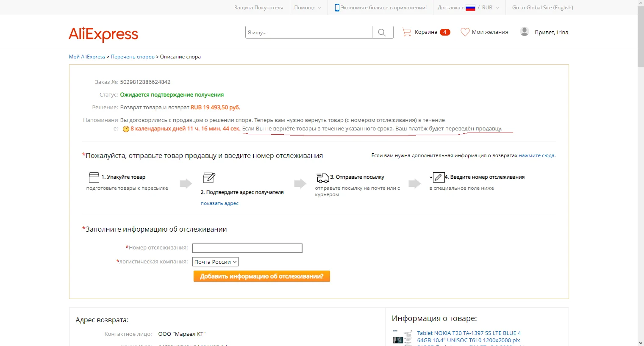
Task: Click the Информация о товаре heading
Action: 434,318
